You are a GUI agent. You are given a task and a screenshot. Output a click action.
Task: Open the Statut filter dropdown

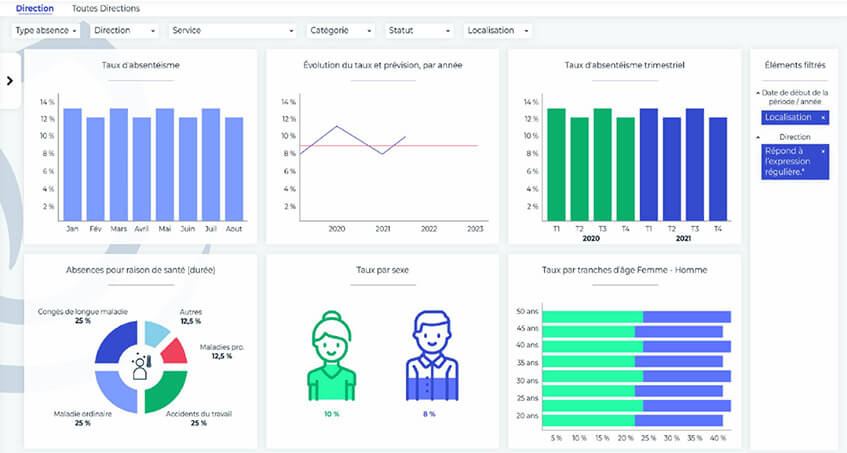pyautogui.click(x=420, y=31)
